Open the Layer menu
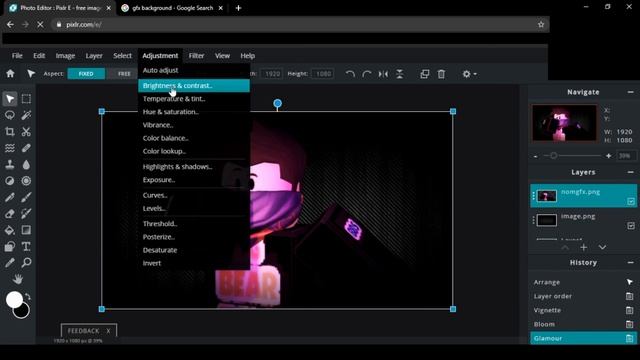Viewport: 640px width, 360px height. click(94, 56)
